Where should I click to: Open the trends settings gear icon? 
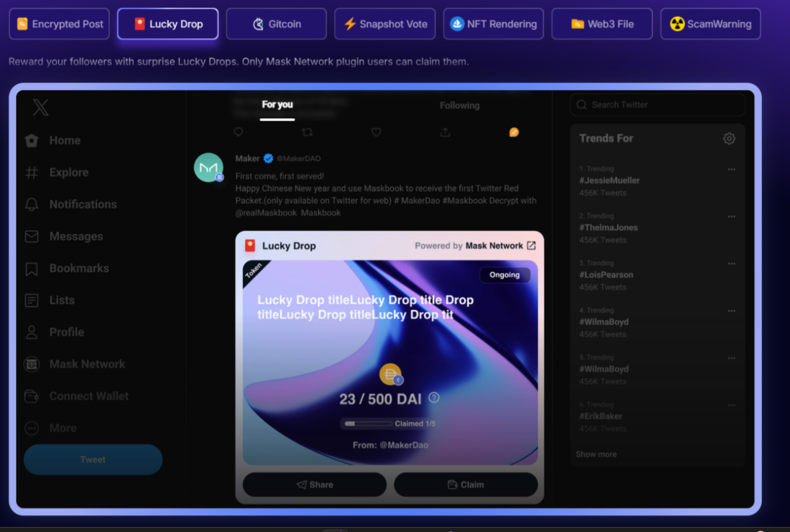[x=729, y=138]
